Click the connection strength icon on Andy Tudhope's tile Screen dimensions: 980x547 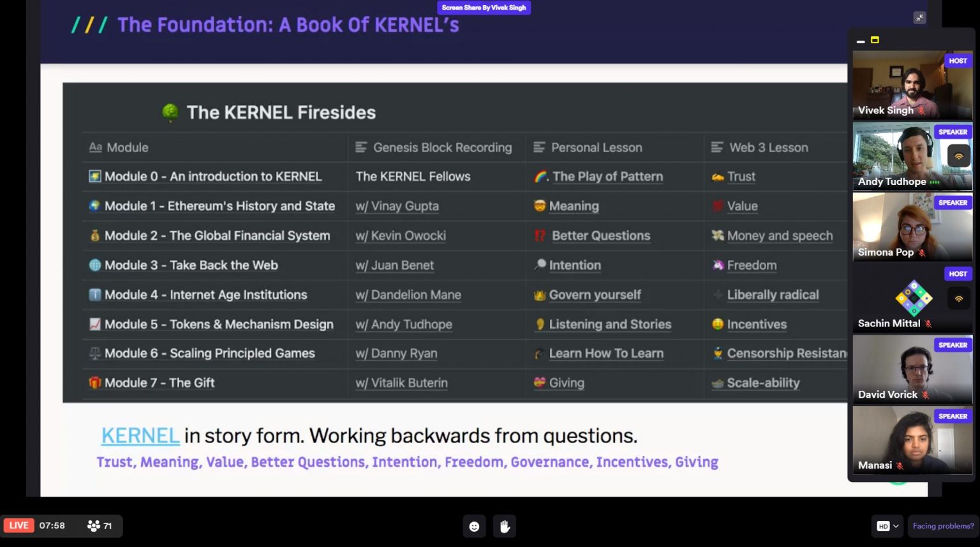(959, 156)
